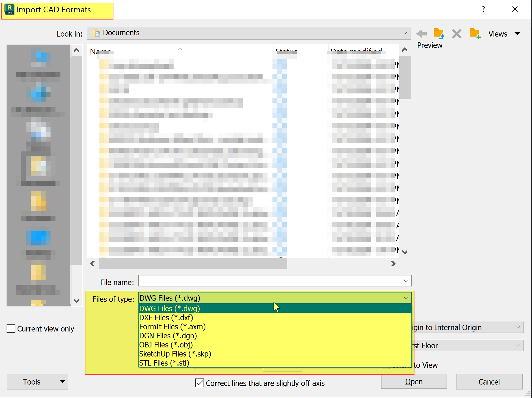The width and height of the screenshot is (532, 398).
Task: Pick FormIt Files (*.axm) entry
Action: click(172, 327)
